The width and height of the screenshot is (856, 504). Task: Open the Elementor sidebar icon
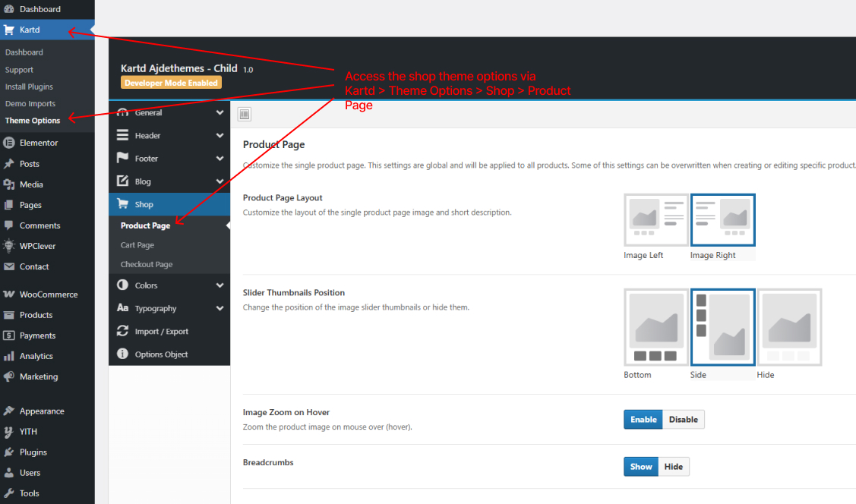pos(8,142)
